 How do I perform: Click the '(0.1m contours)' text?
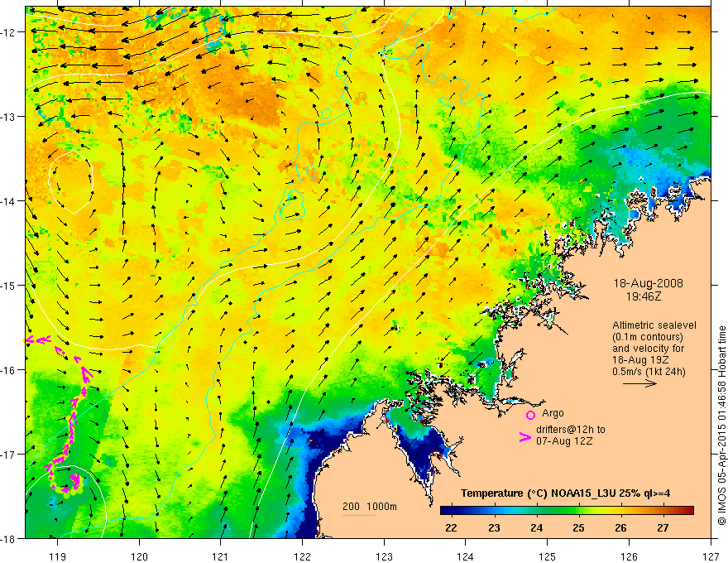click(x=648, y=337)
